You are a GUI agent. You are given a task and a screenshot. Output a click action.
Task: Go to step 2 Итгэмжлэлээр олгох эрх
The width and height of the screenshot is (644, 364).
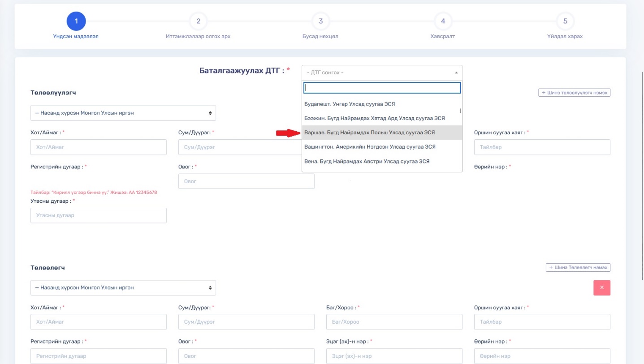pos(198,21)
